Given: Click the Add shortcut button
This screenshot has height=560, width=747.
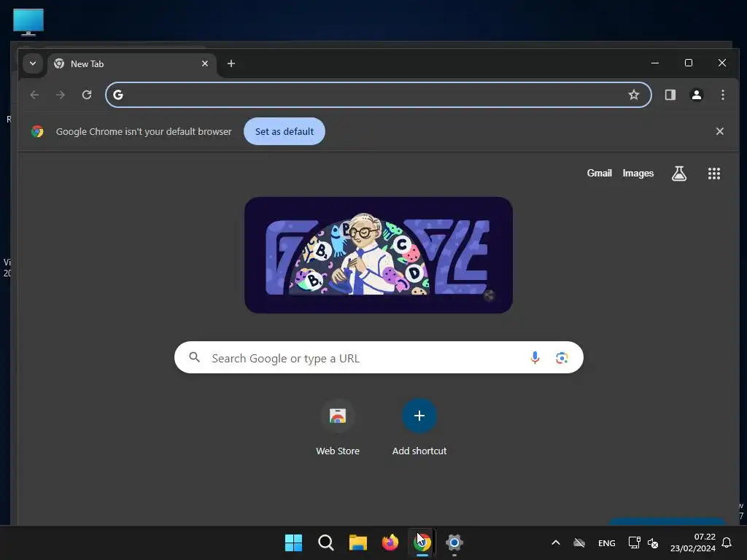Looking at the screenshot, I should pyautogui.click(x=419, y=427).
